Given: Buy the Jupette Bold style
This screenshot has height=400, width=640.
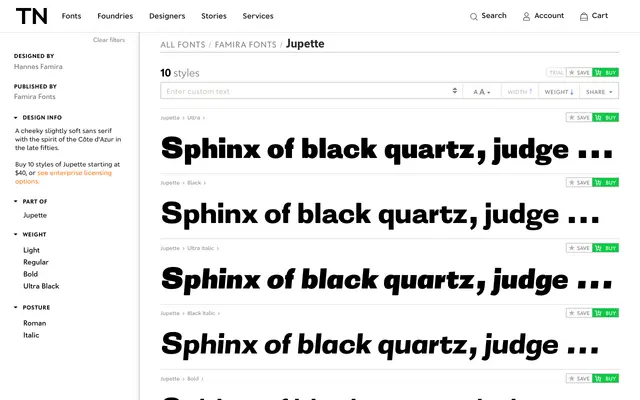Looking at the screenshot, I should click(605, 378).
